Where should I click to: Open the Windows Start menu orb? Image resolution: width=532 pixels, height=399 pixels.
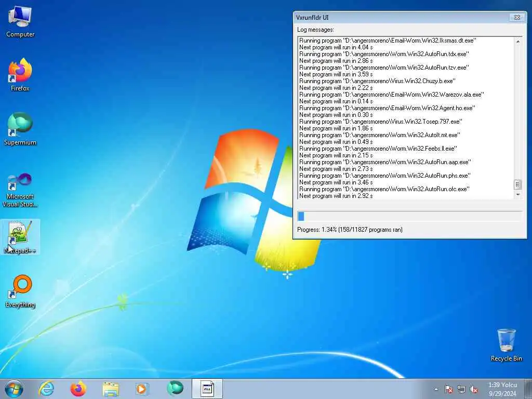[14, 389]
